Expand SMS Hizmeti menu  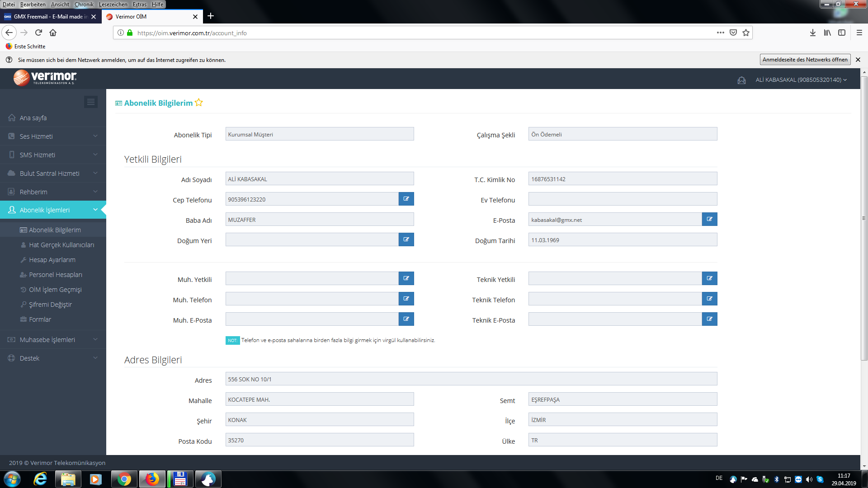pos(53,155)
